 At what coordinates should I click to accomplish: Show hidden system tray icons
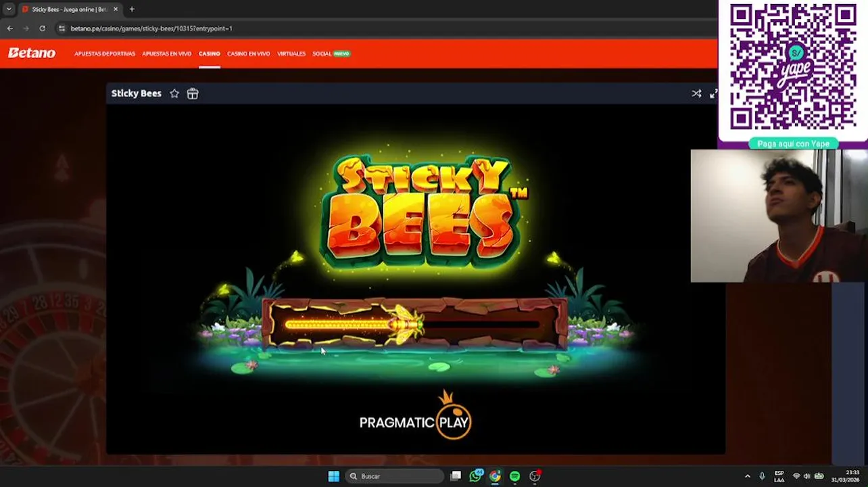747,476
